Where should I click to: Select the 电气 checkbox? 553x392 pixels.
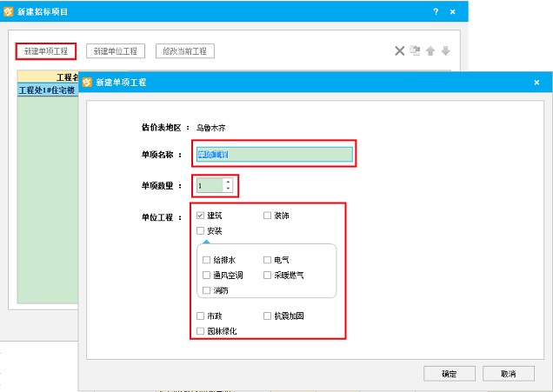(268, 260)
